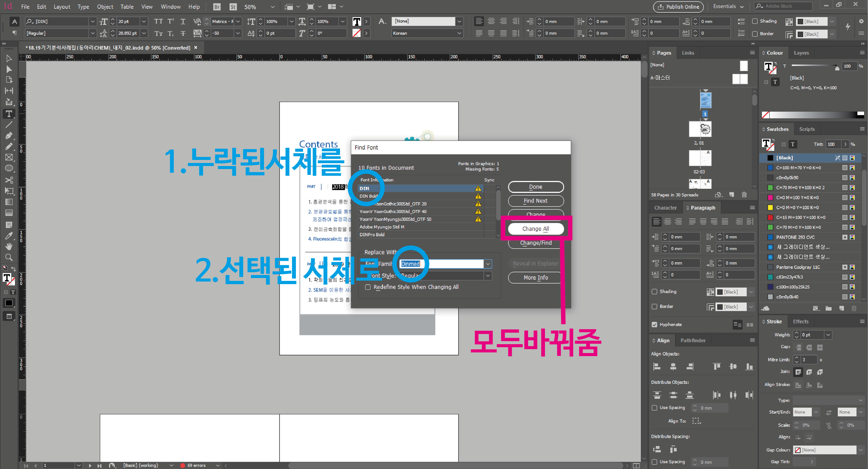This screenshot has height=469, width=868.
Task: Enable Redefine Style When Changing All
Action: pos(368,287)
